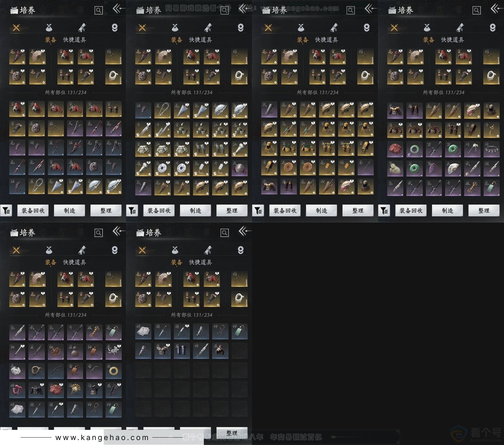The width and height of the screenshot is (504, 445).
Task: Select the white folded cloth in sixth panel
Action: pos(143,331)
